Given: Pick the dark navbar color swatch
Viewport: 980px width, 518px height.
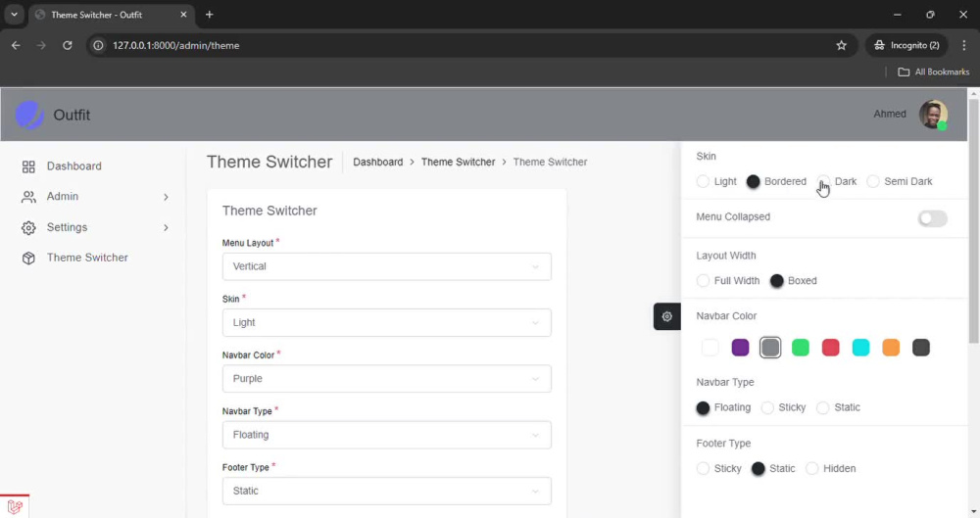Looking at the screenshot, I should (x=921, y=348).
